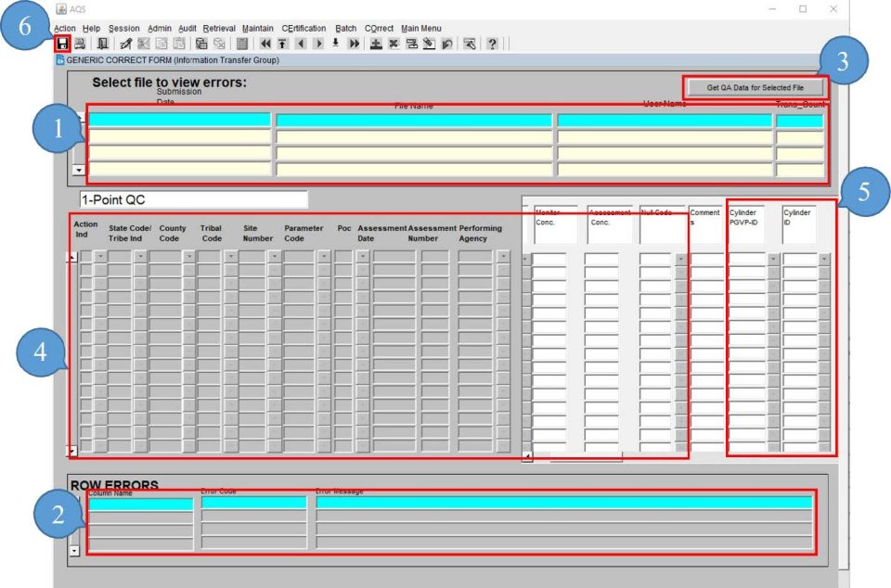Open the COrrect menu

pyautogui.click(x=380, y=28)
